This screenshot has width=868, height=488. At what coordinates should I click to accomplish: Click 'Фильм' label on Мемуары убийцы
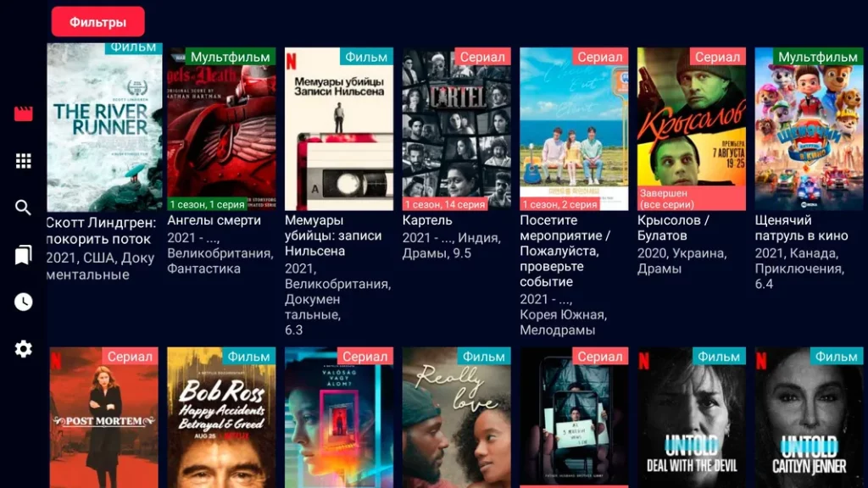tap(366, 57)
